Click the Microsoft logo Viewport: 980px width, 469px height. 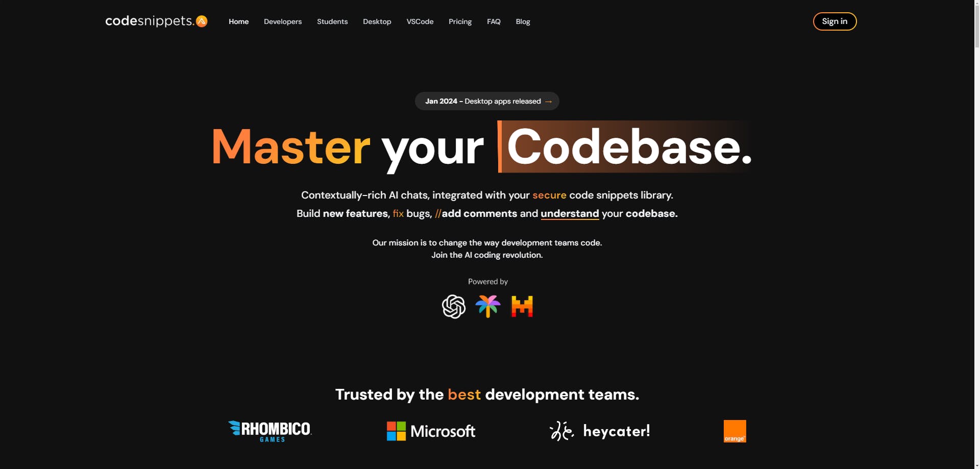point(431,431)
